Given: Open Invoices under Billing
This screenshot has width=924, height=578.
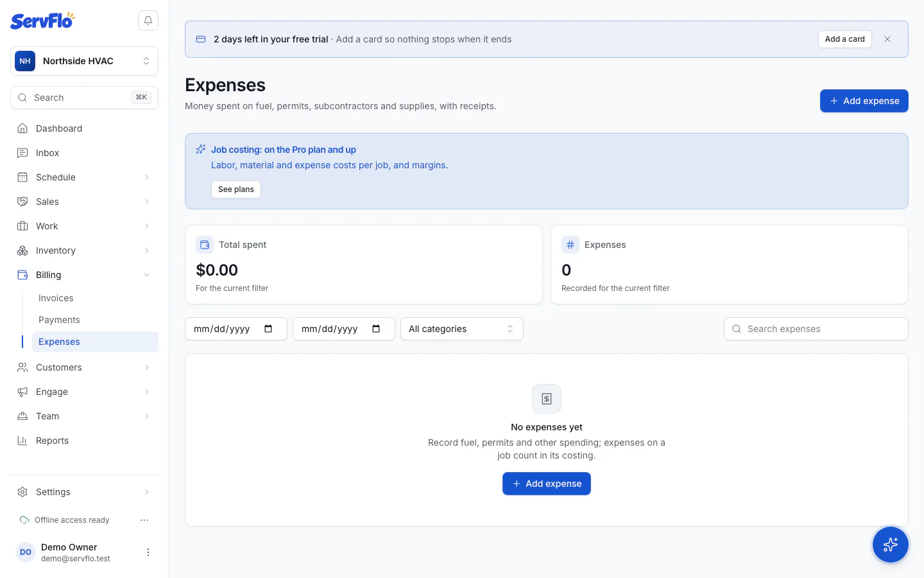Looking at the screenshot, I should (x=95, y=298).
